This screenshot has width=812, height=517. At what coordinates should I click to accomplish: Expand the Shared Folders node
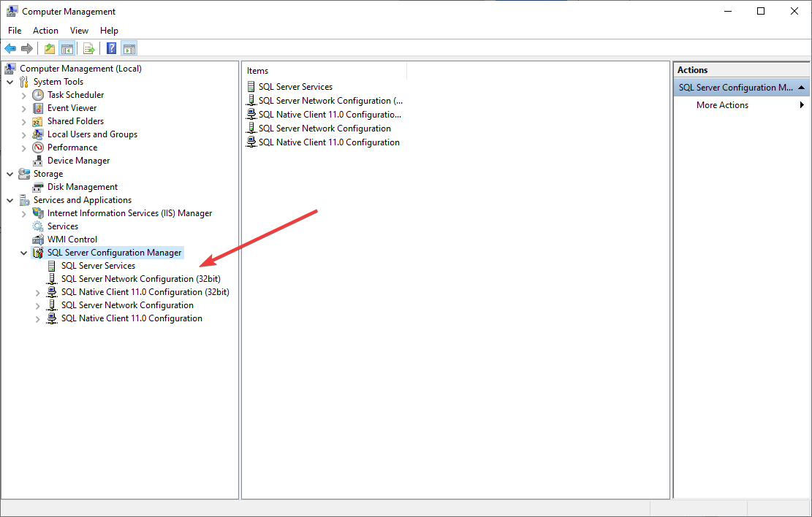pos(23,122)
